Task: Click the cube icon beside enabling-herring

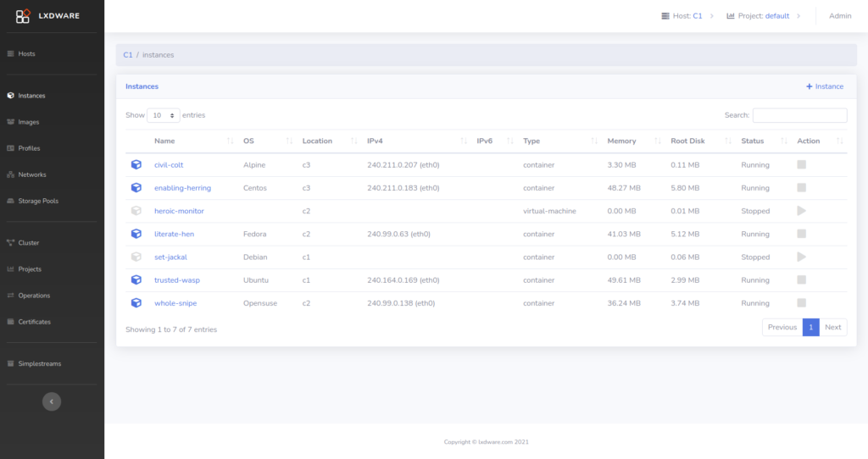Action: pos(136,188)
